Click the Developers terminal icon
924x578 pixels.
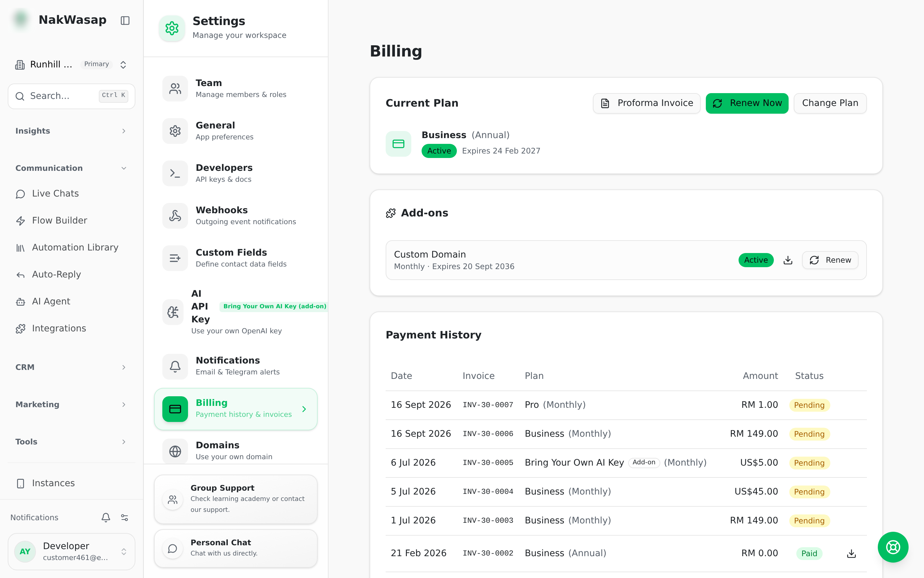click(x=175, y=173)
